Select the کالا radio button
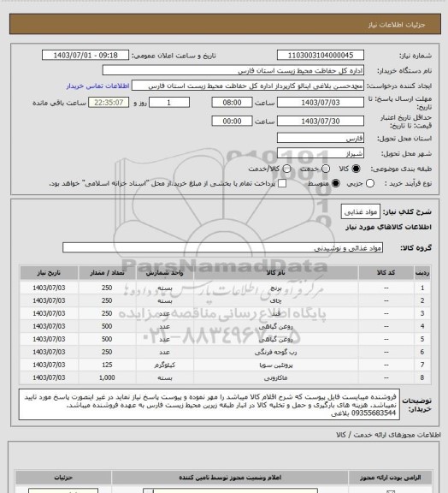Viewport: 448px width, 493px height. click(356, 169)
